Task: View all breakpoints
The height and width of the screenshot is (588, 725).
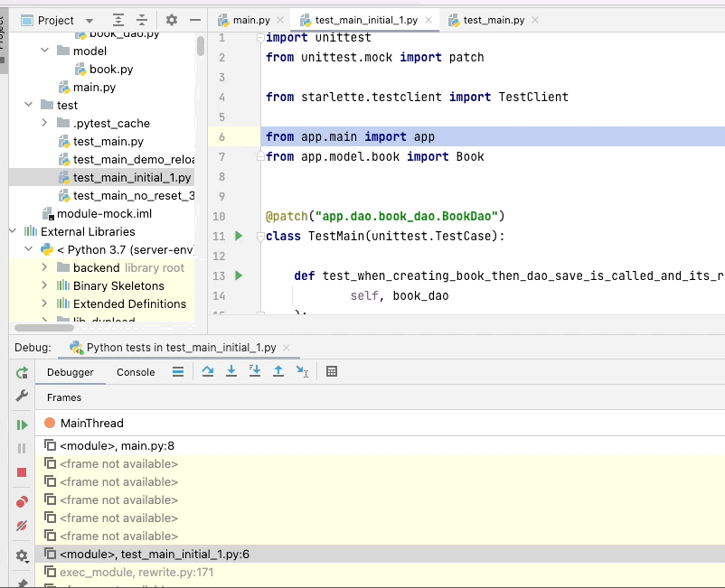Action: point(20,501)
